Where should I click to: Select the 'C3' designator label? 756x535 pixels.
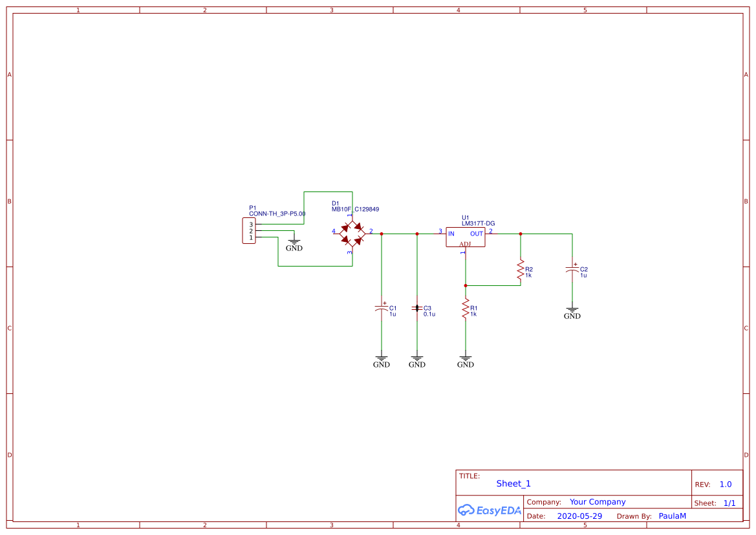pos(427,309)
